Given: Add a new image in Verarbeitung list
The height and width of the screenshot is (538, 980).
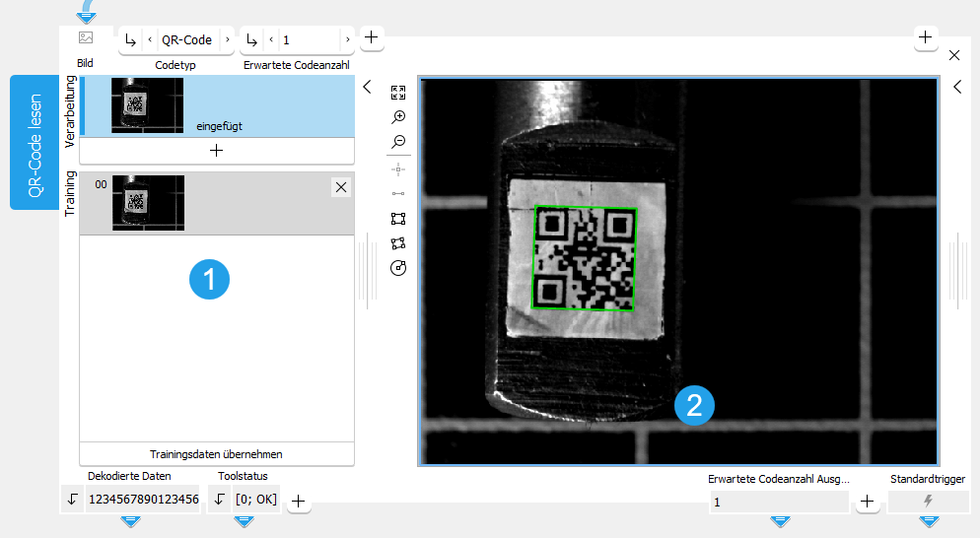Looking at the screenshot, I should [216, 150].
